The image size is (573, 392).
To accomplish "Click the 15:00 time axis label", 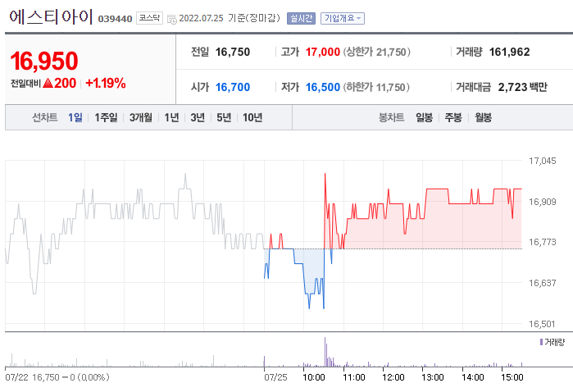I will (512, 377).
